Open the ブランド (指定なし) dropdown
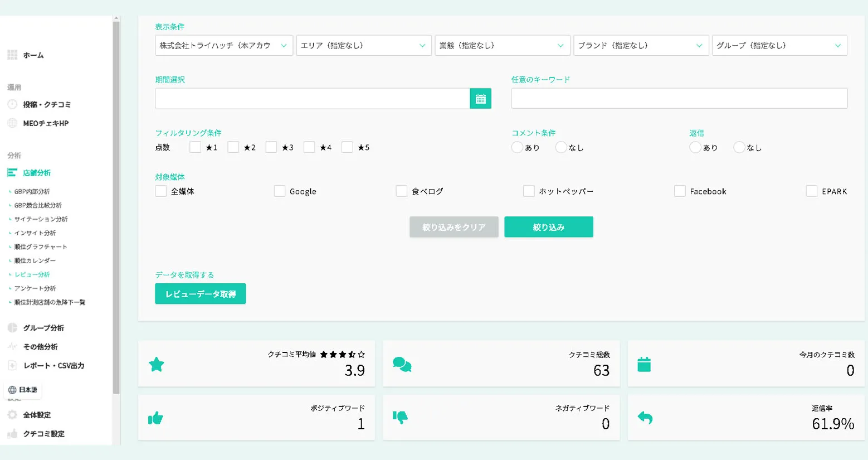Screen dimensions: 868x460 click(641, 46)
